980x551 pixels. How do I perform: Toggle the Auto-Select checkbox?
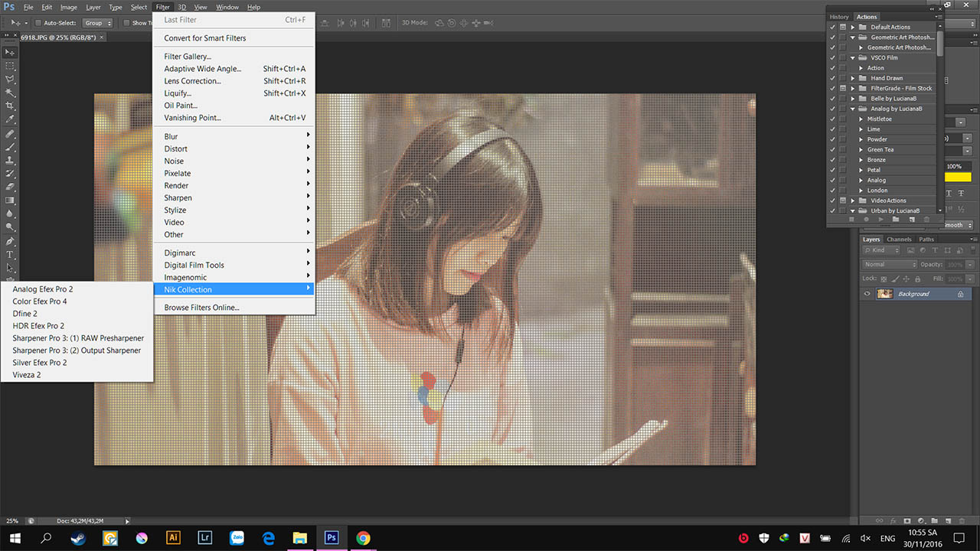tap(38, 23)
